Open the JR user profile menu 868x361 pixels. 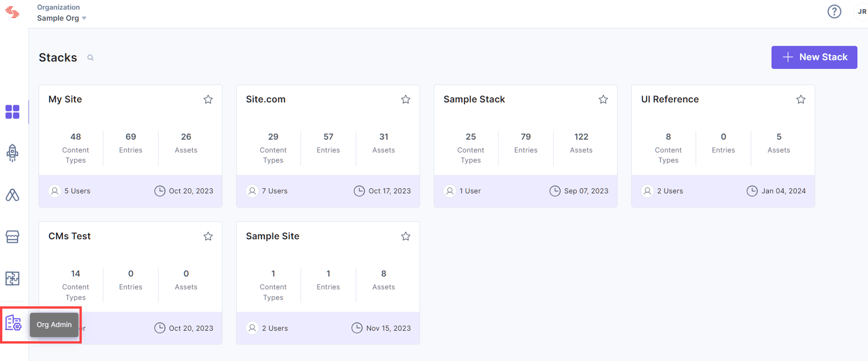click(862, 12)
